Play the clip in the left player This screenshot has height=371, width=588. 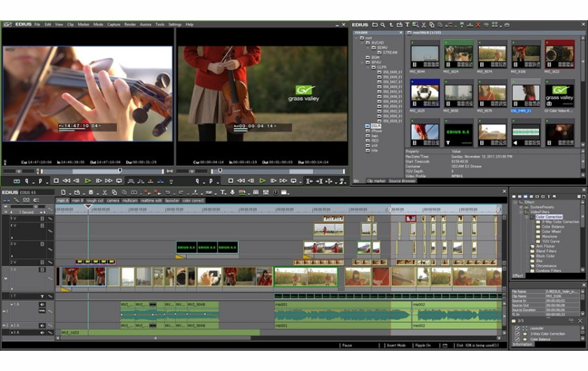coord(87,181)
